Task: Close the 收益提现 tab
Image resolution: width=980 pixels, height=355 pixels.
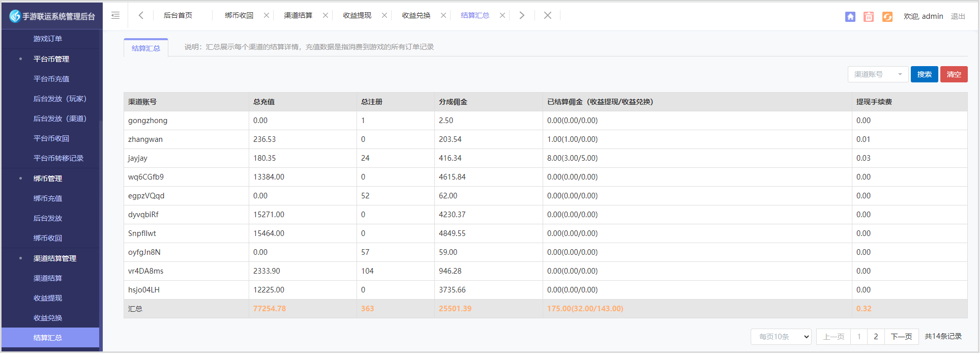Action: pos(384,15)
